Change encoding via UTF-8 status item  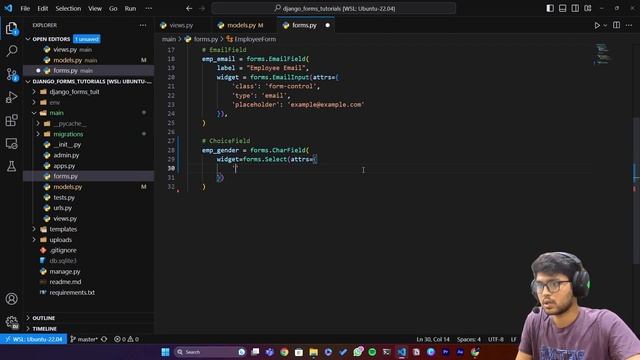pos(496,339)
